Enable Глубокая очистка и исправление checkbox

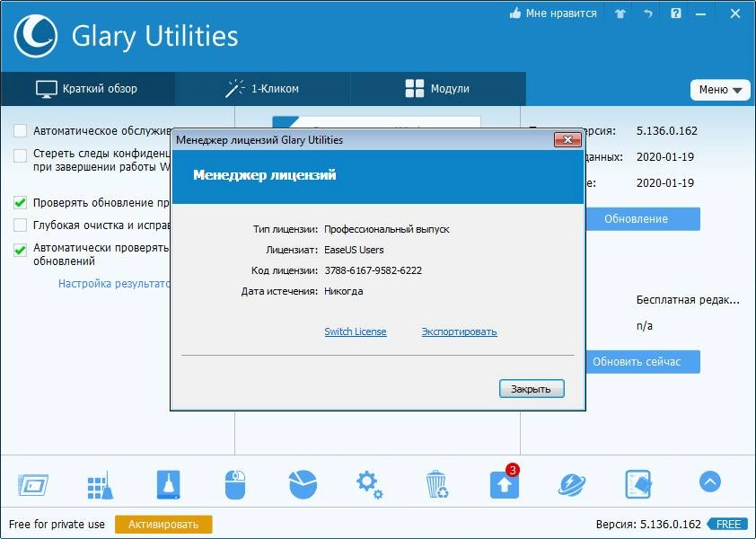click(21, 225)
